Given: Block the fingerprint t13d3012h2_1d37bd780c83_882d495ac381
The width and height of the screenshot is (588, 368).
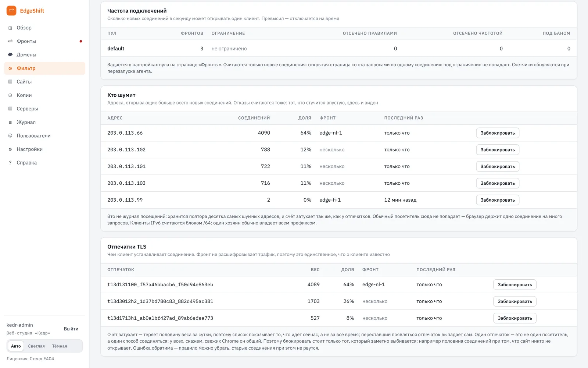Looking at the screenshot, I should tap(515, 301).
